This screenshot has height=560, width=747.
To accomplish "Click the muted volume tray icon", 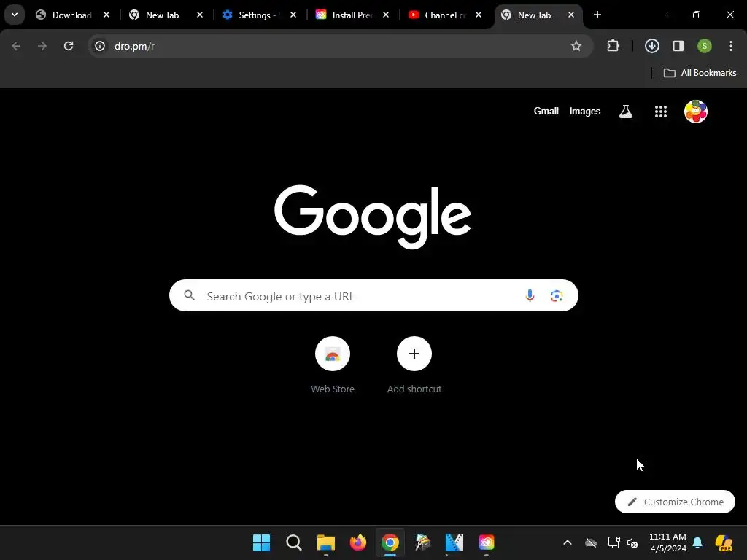I will [x=632, y=542].
